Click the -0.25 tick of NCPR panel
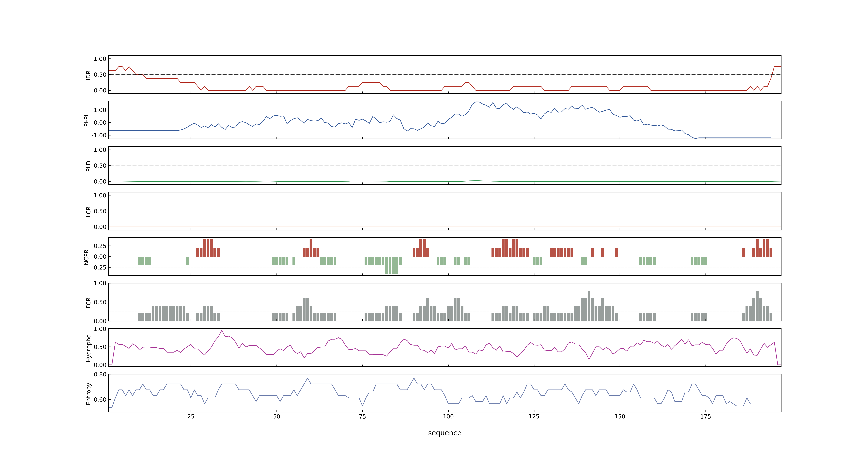Image resolution: width=868 pixels, height=463 pixels. pyautogui.click(x=99, y=268)
